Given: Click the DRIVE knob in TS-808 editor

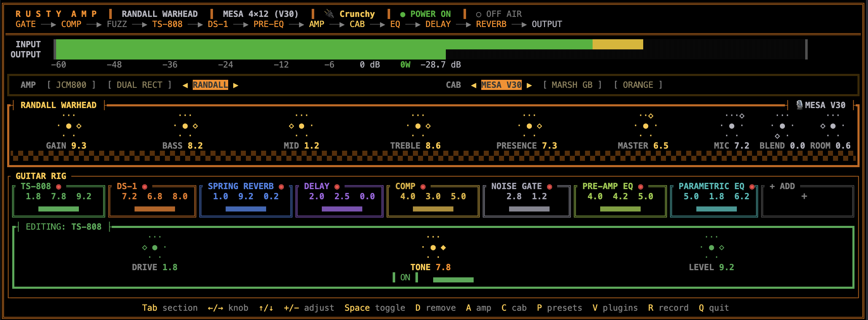Looking at the screenshot, I should click(x=155, y=247).
